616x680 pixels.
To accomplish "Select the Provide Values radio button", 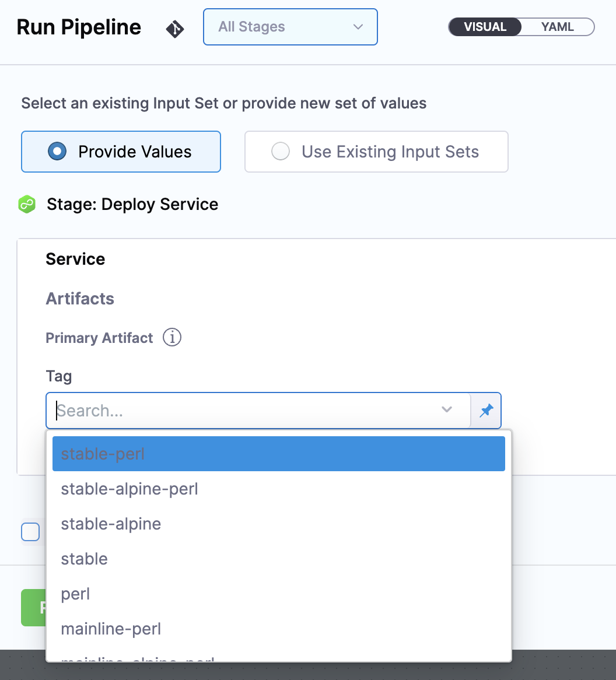I will tap(57, 152).
